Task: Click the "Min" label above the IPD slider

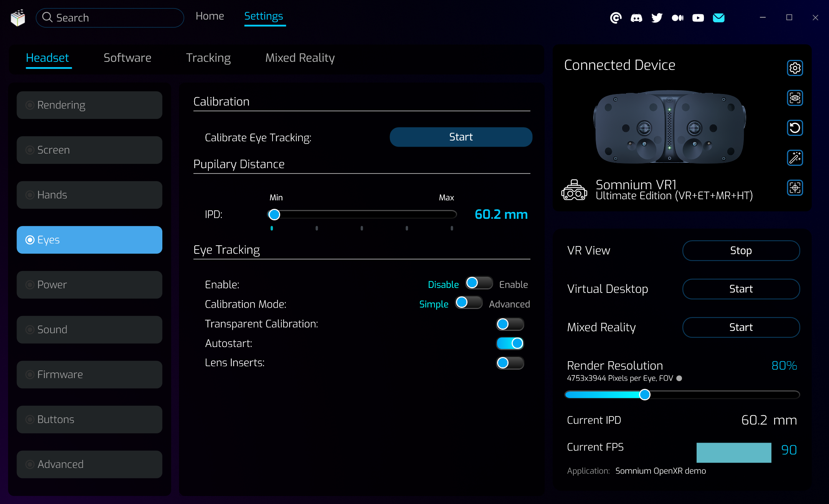Action: (276, 198)
